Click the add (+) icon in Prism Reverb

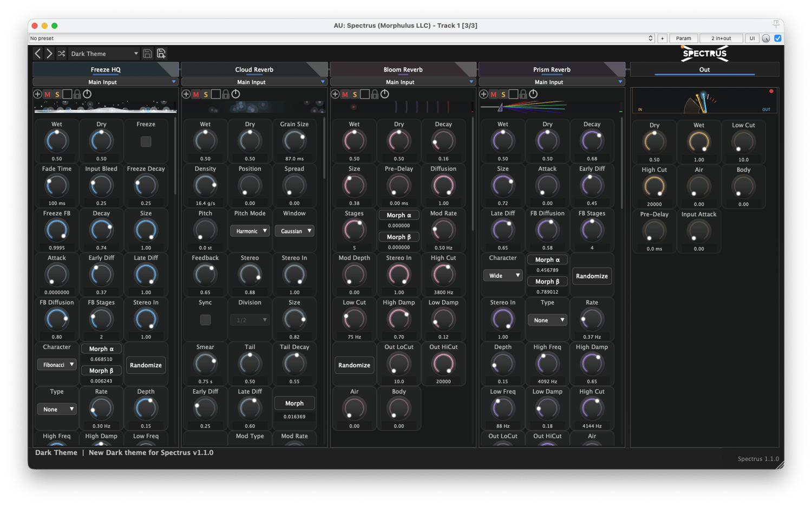coord(484,94)
